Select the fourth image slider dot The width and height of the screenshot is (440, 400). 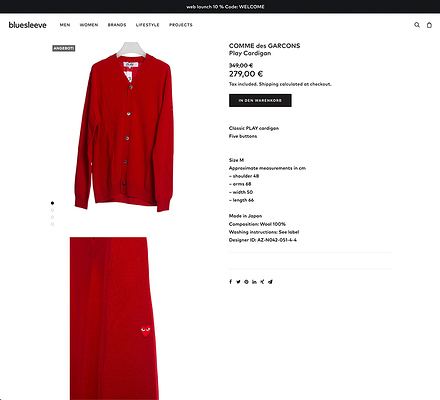point(52,224)
